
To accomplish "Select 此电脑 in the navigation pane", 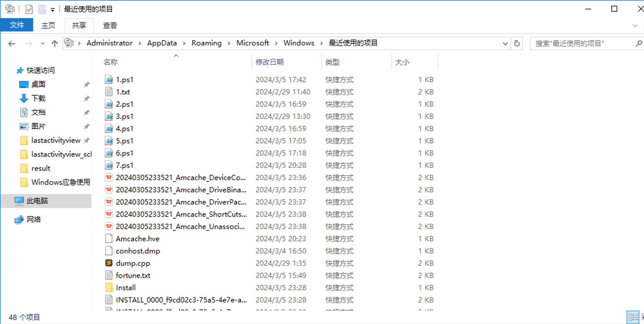I will [x=37, y=201].
